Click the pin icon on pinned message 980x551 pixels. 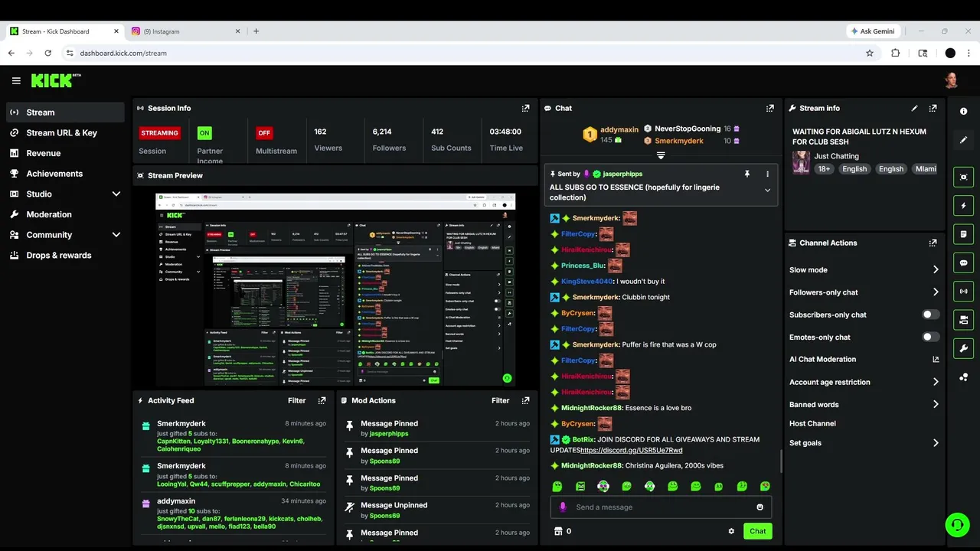pyautogui.click(x=747, y=174)
